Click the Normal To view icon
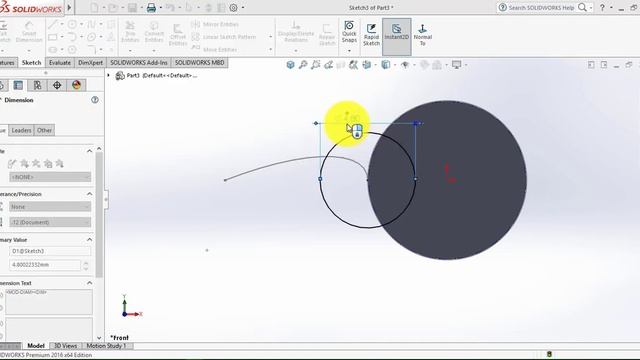 [422, 34]
